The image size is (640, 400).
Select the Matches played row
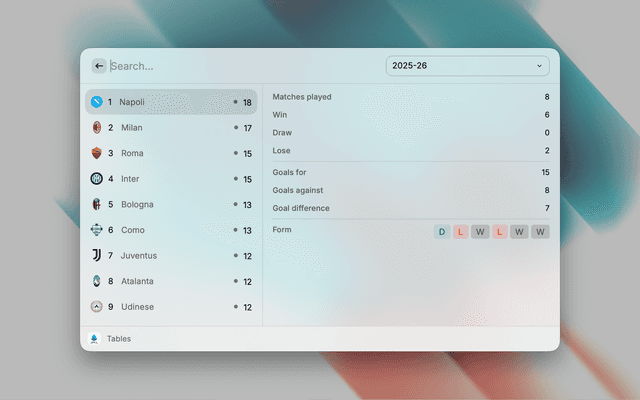tap(410, 97)
